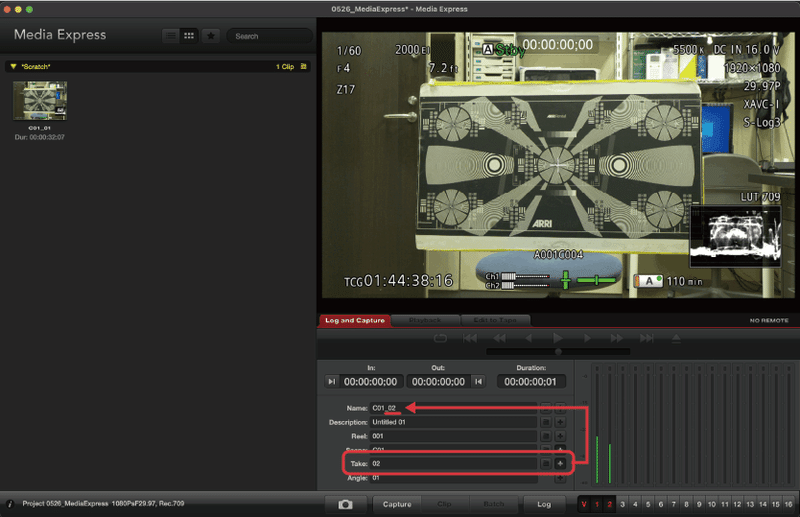Click the 'NO REMOTE' status text
The width and height of the screenshot is (800, 517).
coord(769,321)
